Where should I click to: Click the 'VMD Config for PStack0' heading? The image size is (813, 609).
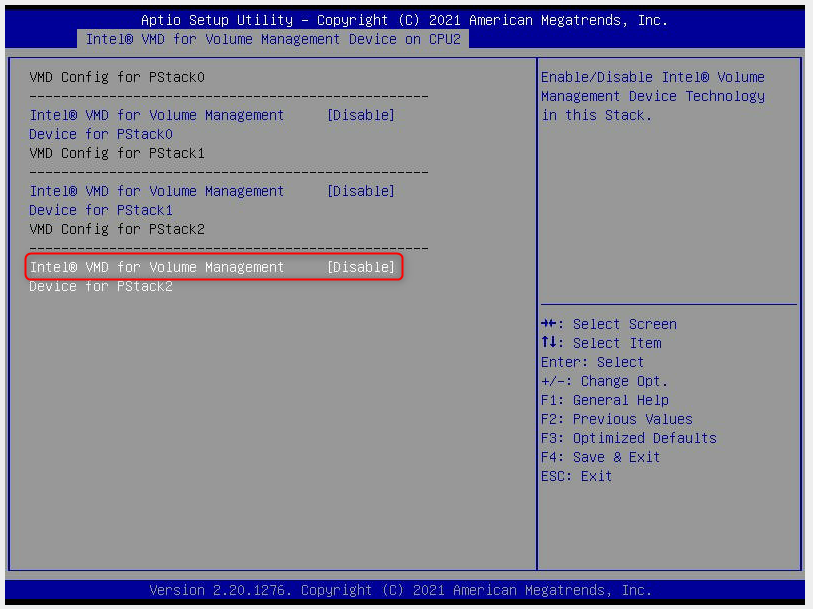tap(117, 77)
